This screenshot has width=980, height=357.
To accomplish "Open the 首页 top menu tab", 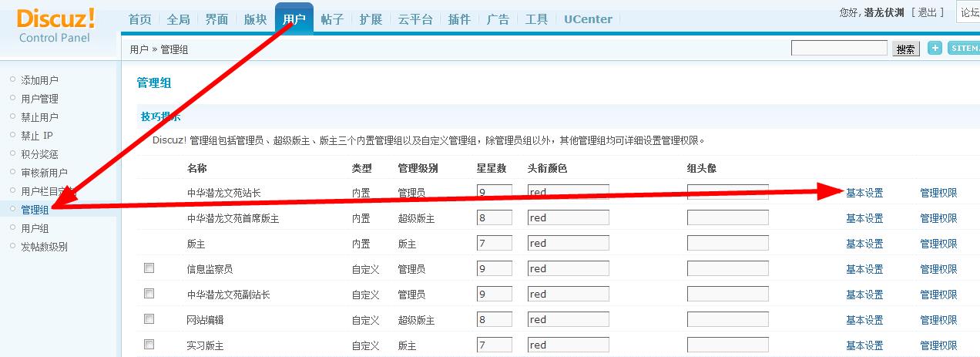I will [x=139, y=19].
